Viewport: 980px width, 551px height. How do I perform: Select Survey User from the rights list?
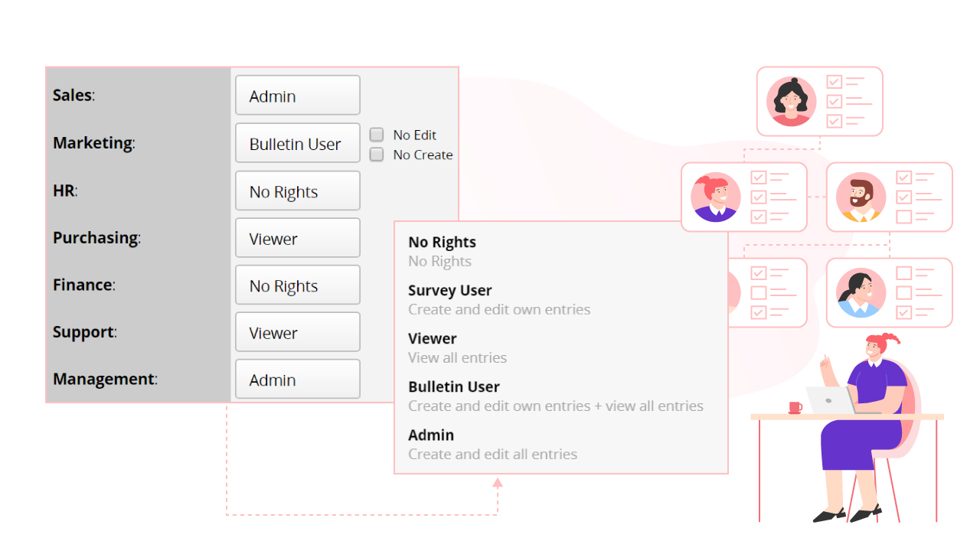pyautogui.click(x=450, y=291)
